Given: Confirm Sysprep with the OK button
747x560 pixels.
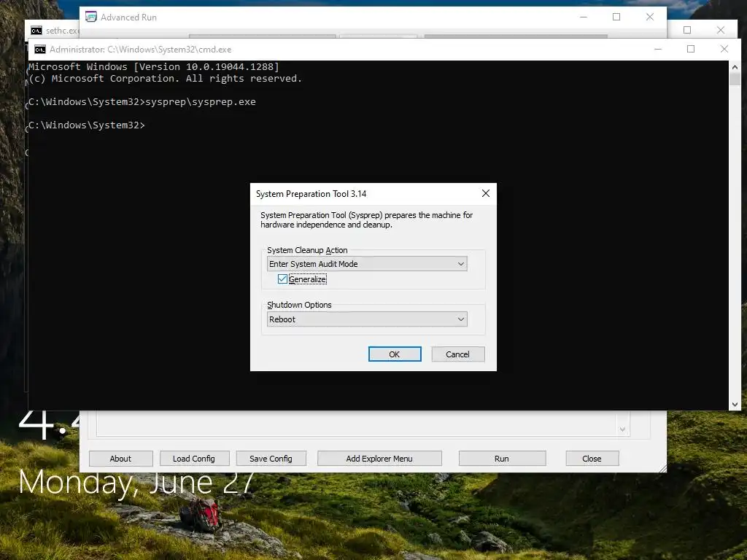Looking at the screenshot, I should (x=395, y=354).
